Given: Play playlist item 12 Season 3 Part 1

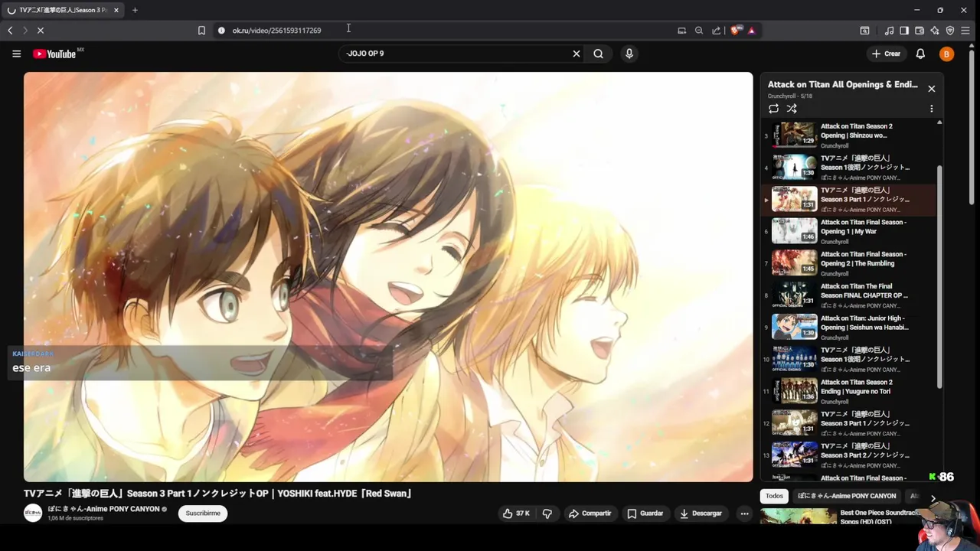Looking at the screenshot, I should pos(848,423).
